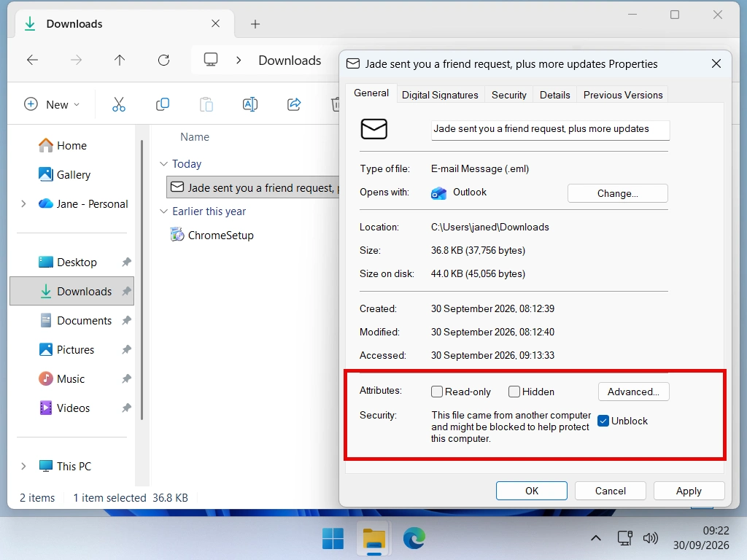
Task: Toggle the Read-only checkbox
Action: (x=437, y=392)
